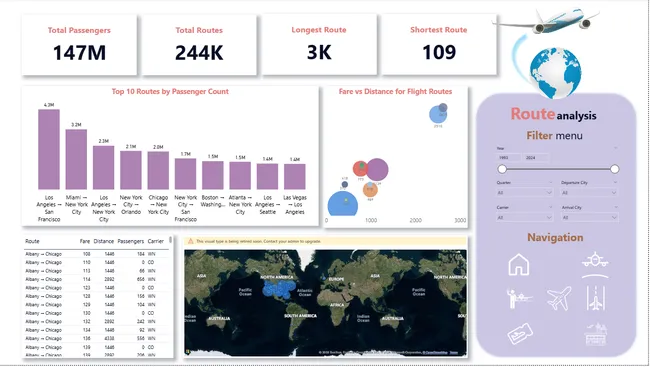Click the warning triangle icon above map
Viewport: 650px width, 367px height.
[x=191, y=241]
